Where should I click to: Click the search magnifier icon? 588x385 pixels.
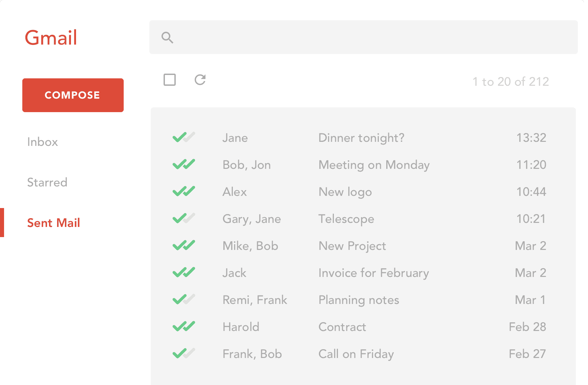coord(168,37)
